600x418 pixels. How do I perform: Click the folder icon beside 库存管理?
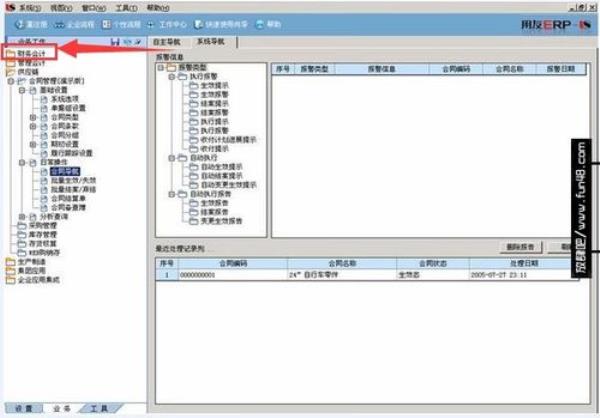pyautogui.click(x=22, y=235)
